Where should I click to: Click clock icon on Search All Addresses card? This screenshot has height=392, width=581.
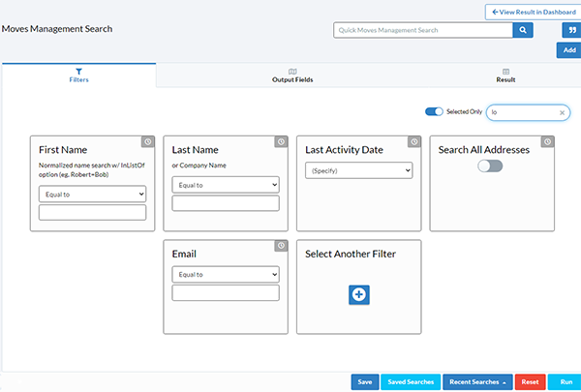click(548, 141)
